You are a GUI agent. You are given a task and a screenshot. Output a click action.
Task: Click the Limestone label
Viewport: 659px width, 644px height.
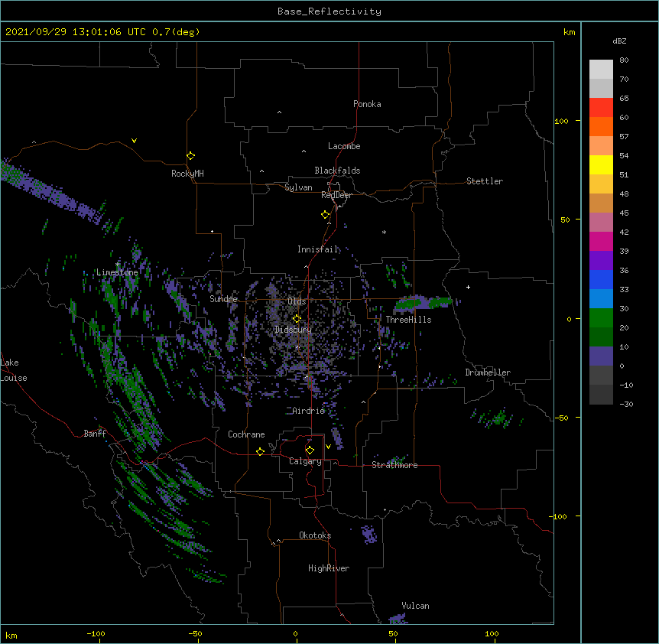click(117, 272)
